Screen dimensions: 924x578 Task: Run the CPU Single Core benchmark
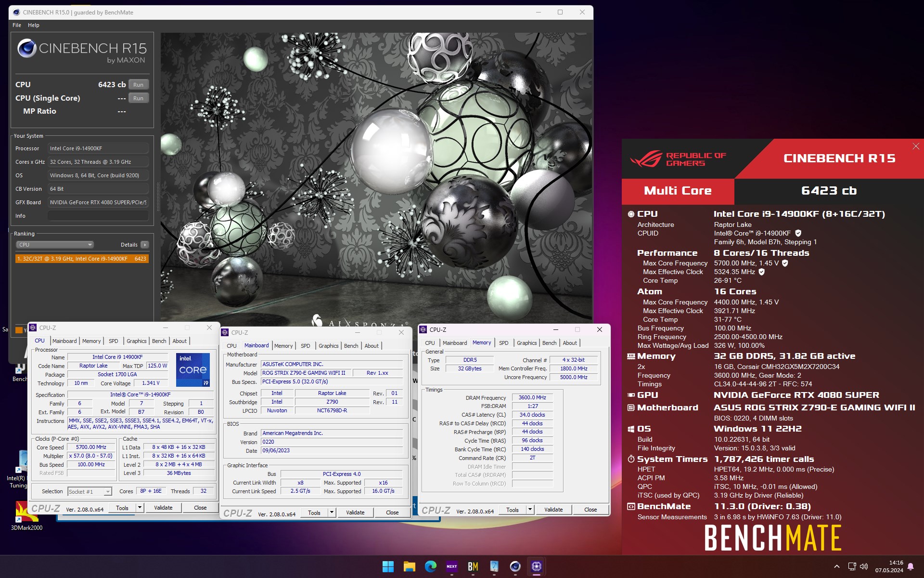coord(139,98)
